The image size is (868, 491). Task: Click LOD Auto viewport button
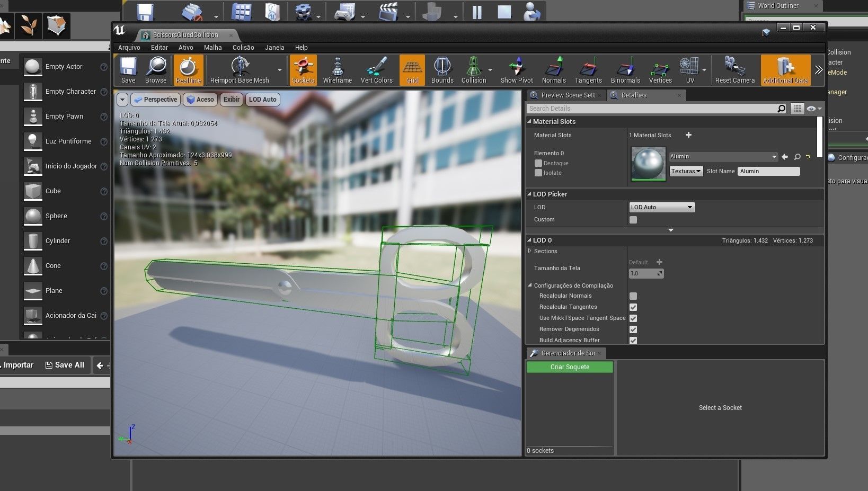click(263, 100)
